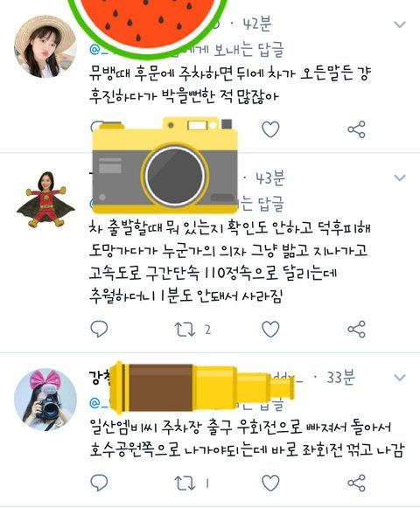Like the tweet posted 43분 ago

pos(270,329)
